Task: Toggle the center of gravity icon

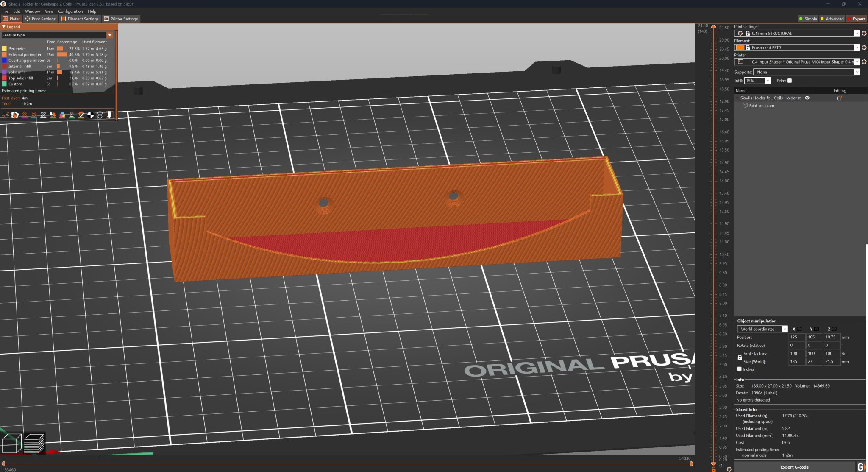Action: click(x=90, y=115)
